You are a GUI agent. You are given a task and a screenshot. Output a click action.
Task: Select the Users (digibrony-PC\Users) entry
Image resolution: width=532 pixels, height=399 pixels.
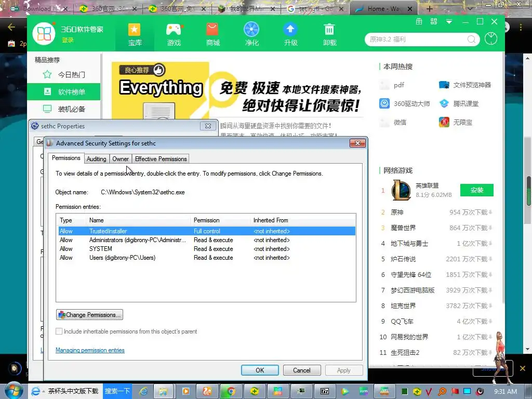pos(207,258)
